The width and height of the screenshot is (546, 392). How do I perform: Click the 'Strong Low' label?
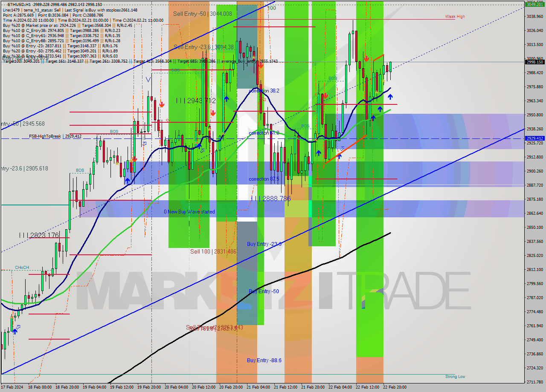click(455, 377)
